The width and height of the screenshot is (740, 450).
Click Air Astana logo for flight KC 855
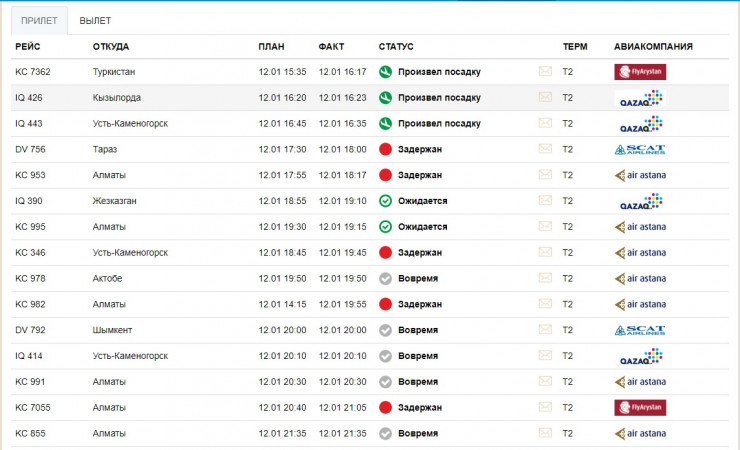tap(640, 433)
